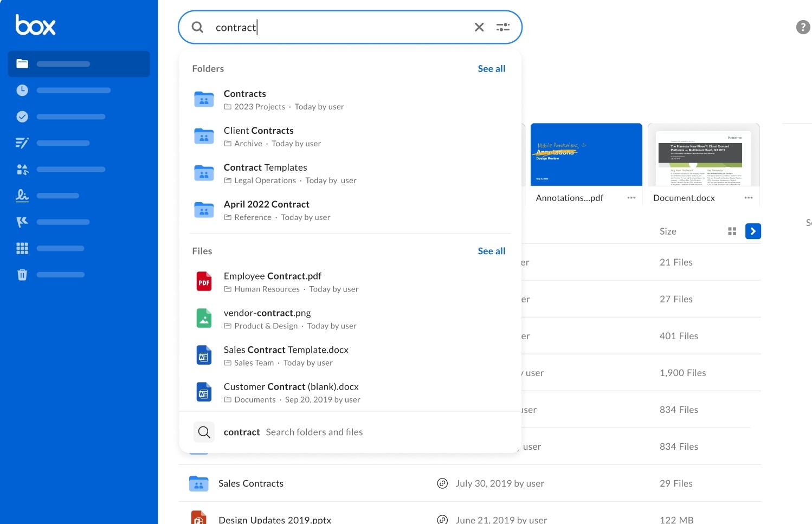812x524 pixels.
Task: Open the Apps grid in the sidebar
Action: 22,248
